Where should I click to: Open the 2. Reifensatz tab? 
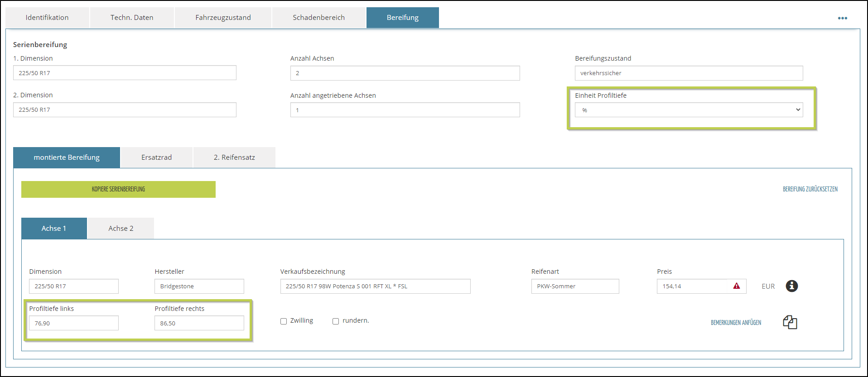(234, 157)
